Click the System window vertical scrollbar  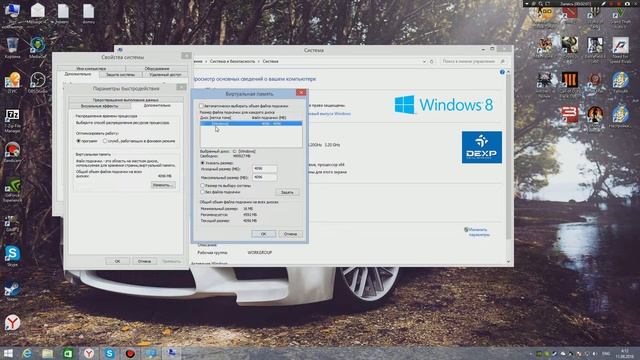click(x=508, y=155)
